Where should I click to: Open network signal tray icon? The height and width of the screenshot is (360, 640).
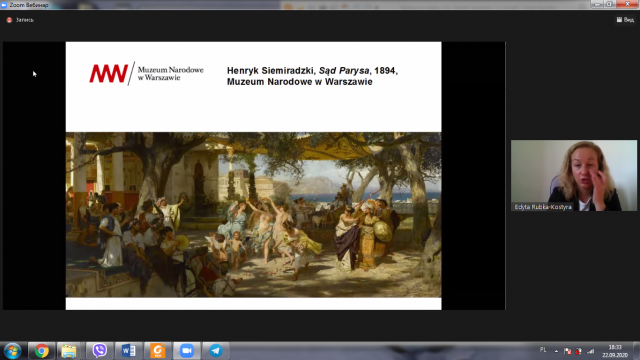[x=591, y=351]
